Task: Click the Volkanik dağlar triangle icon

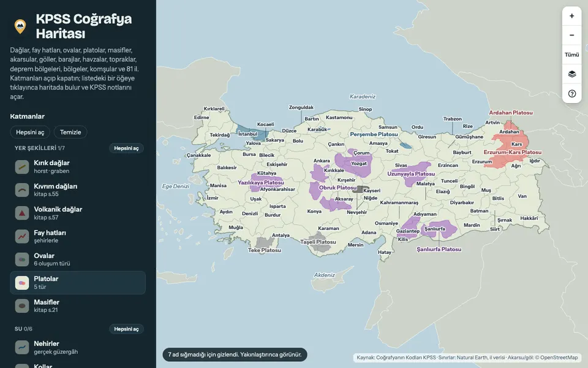Action: [x=22, y=213]
